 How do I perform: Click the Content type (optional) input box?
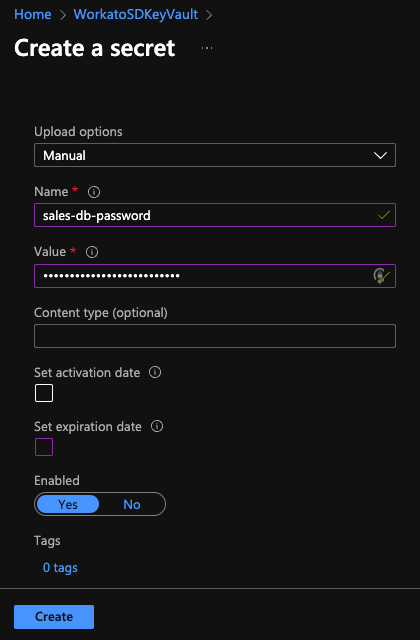click(x=215, y=336)
